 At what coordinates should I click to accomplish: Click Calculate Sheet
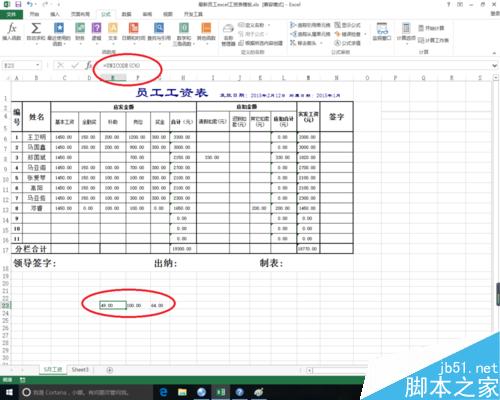pos(433,40)
